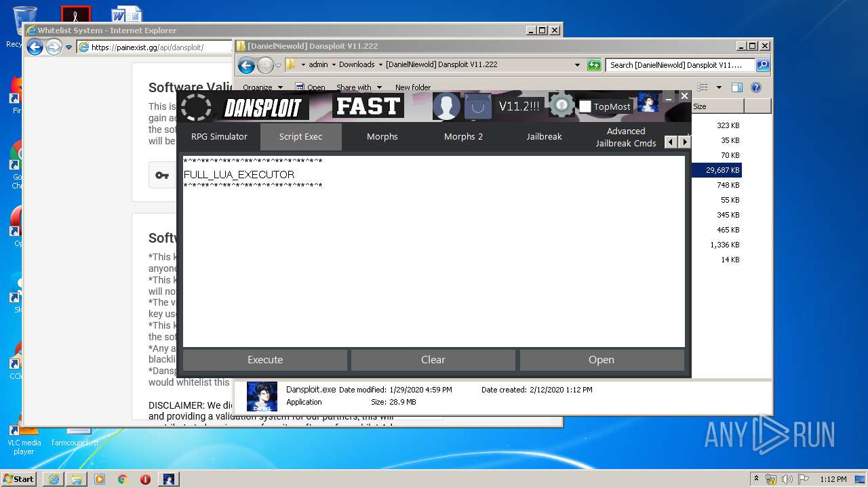
Task: Click the shopping bag icon in Dansploit header
Action: [x=477, y=106]
